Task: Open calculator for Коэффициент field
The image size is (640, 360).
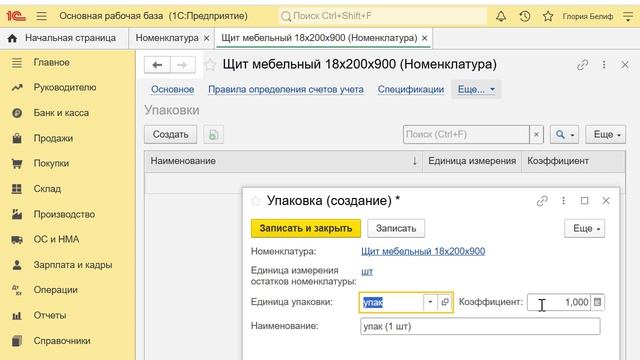Action: coord(598,302)
